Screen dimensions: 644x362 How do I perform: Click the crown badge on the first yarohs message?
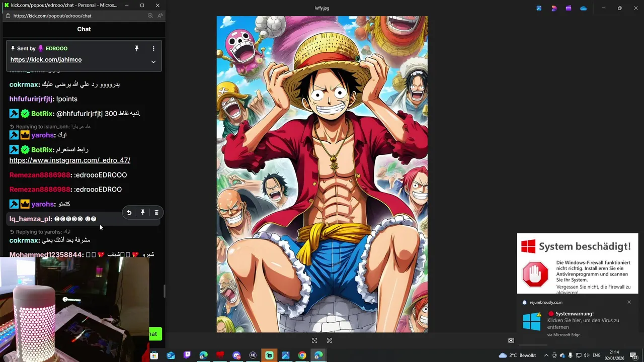(x=25, y=135)
